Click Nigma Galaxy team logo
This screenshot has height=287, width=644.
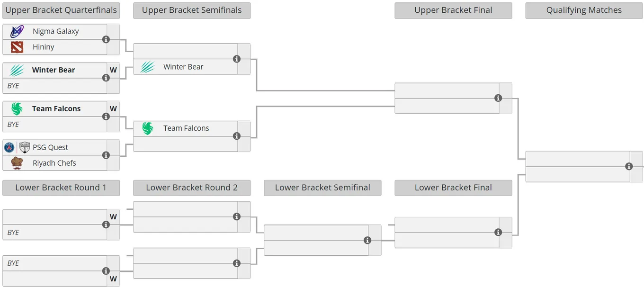[x=17, y=32]
